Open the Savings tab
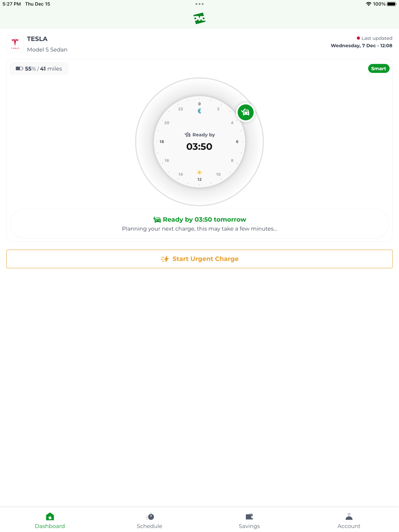Viewport: 399px width, 532px height. (x=249, y=520)
